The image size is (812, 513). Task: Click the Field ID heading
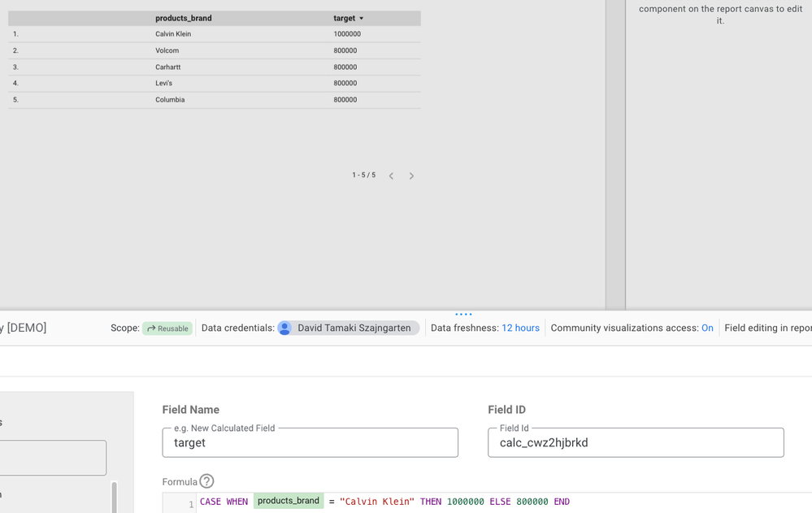tap(506, 410)
